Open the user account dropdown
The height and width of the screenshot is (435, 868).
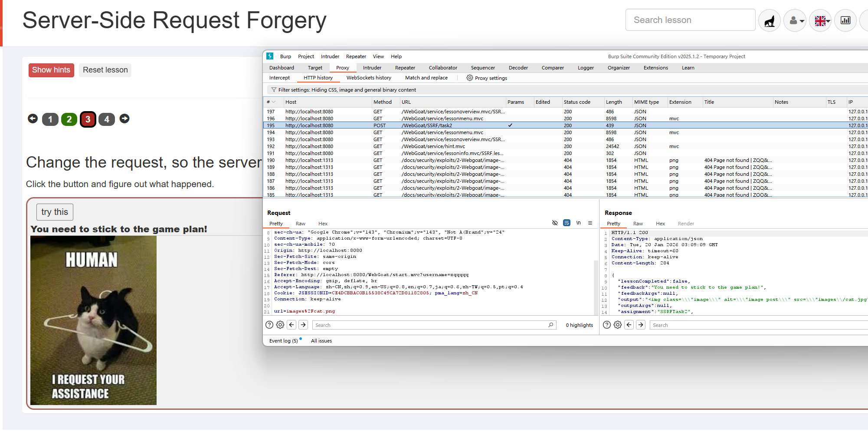point(795,20)
